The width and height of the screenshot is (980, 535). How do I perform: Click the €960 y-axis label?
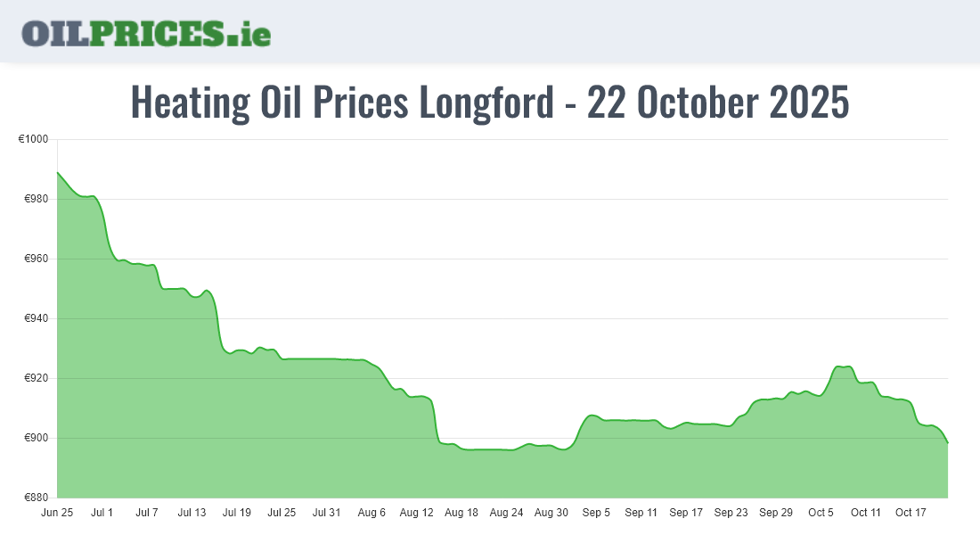pyautogui.click(x=36, y=259)
